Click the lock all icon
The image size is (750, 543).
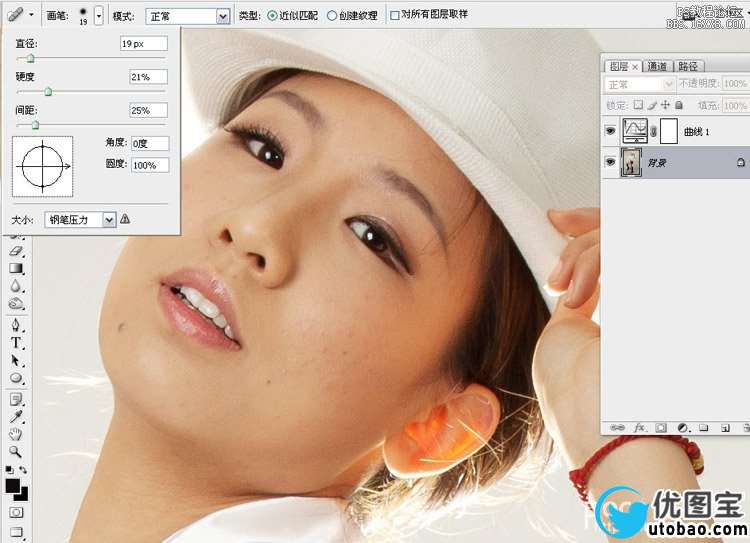coord(679,105)
